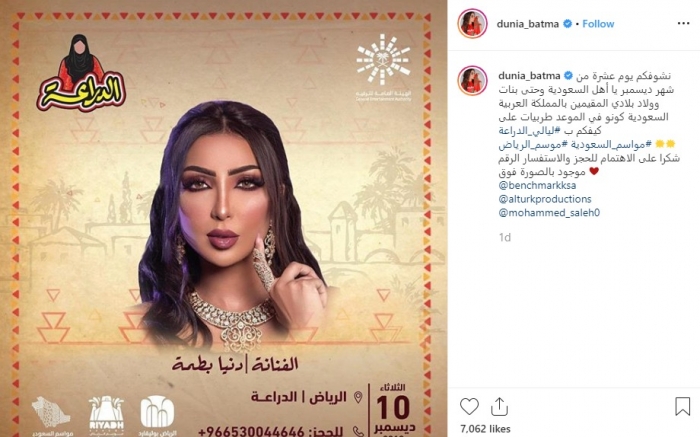Screen dimensions: 700x437
Task: Open the @benchmarkksa mention
Action: tap(537, 185)
